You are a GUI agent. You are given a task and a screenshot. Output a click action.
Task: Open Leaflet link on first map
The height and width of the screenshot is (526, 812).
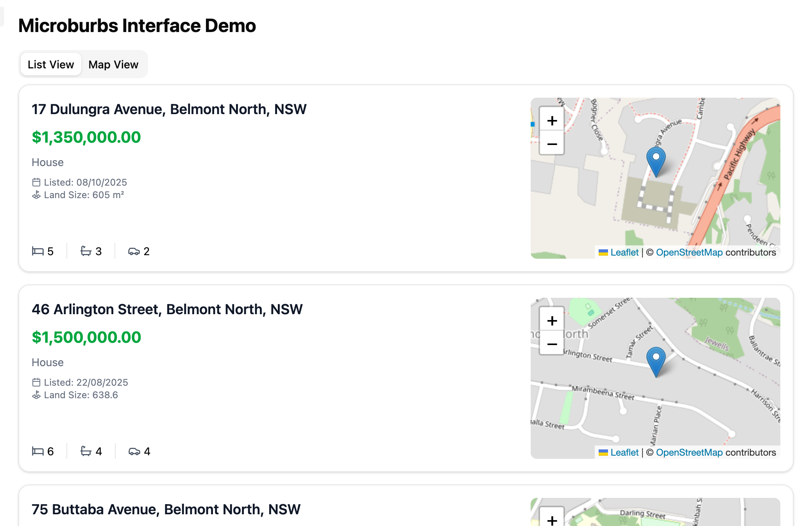pyautogui.click(x=624, y=252)
